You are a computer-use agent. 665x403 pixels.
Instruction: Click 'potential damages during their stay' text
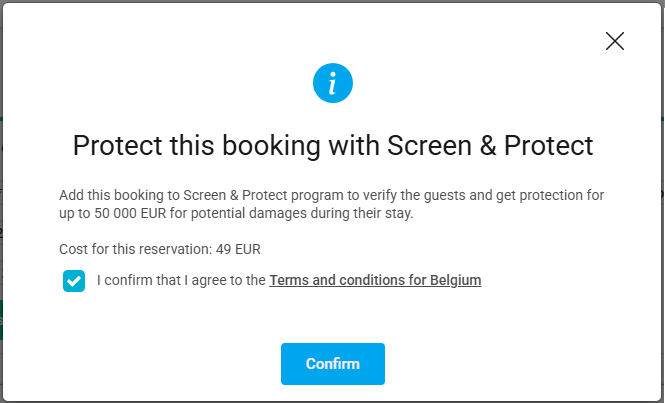tap(302, 213)
